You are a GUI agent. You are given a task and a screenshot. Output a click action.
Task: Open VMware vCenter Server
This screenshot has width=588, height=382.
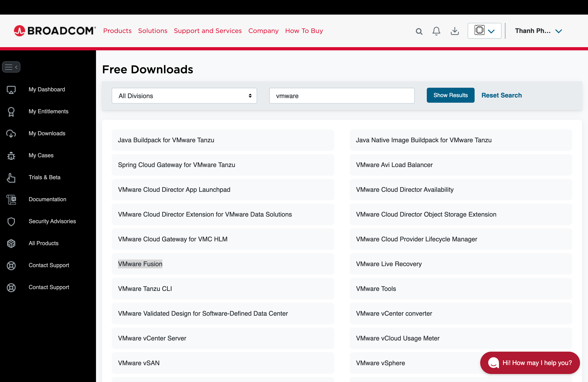[223, 338]
